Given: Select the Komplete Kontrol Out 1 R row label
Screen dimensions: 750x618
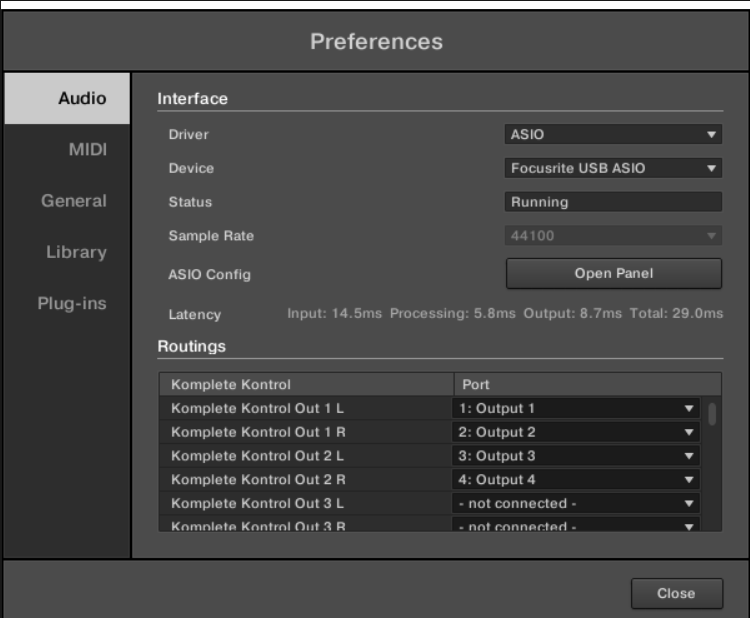Looking at the screenshot, I should tap(258, 432).
